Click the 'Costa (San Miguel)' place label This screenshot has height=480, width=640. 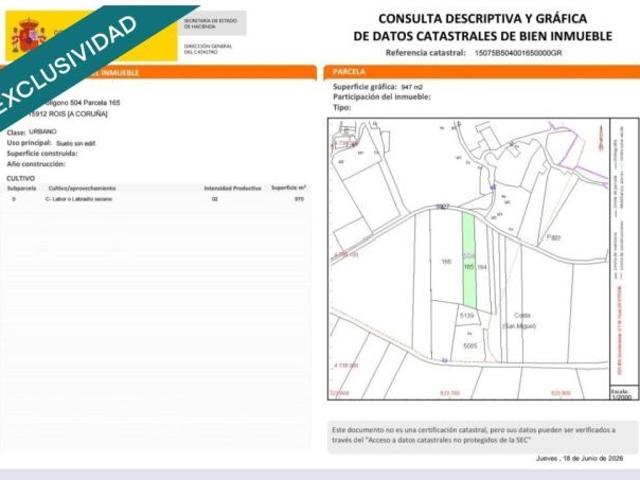pyautogui.click(x=519, y=321)
